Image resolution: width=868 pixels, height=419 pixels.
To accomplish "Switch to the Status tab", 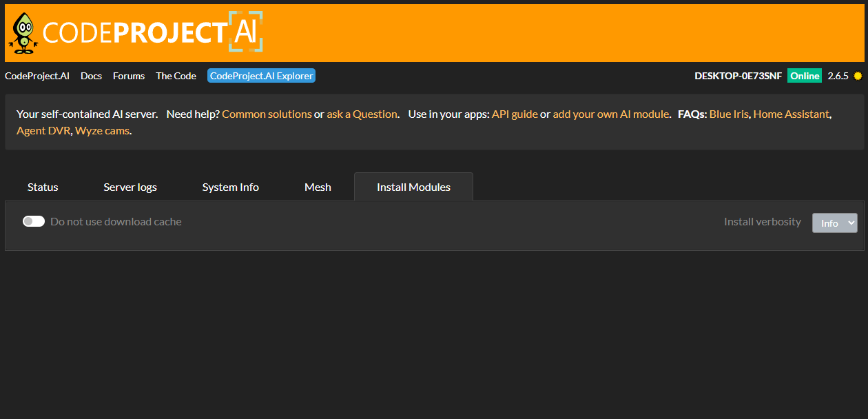I will 43,187.
